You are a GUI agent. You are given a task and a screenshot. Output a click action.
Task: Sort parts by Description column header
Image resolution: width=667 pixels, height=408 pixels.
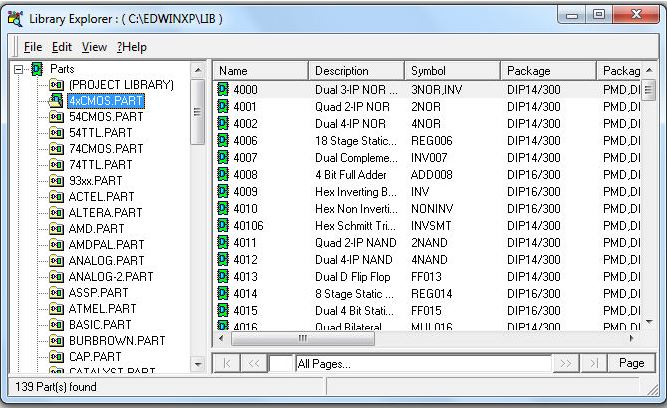(x=355, y=71)
